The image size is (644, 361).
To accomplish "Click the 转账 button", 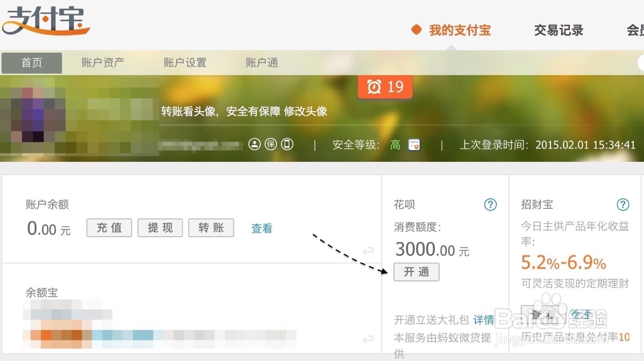I will (211, 228).
